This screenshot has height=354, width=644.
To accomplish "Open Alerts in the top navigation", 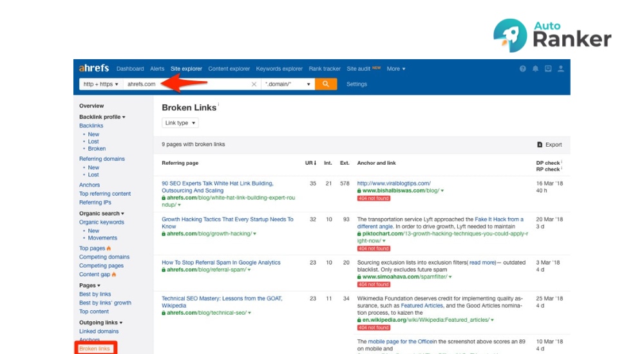I will coord(157,69).
